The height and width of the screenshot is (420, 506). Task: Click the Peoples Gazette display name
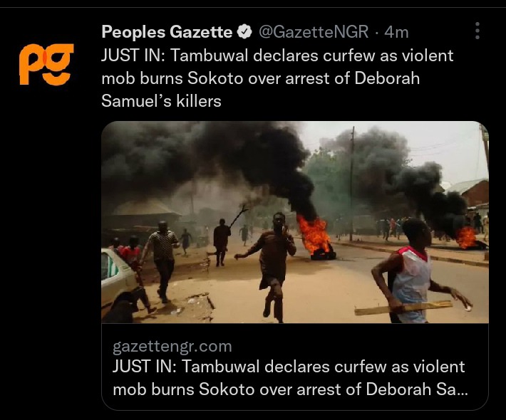(167, 31)
